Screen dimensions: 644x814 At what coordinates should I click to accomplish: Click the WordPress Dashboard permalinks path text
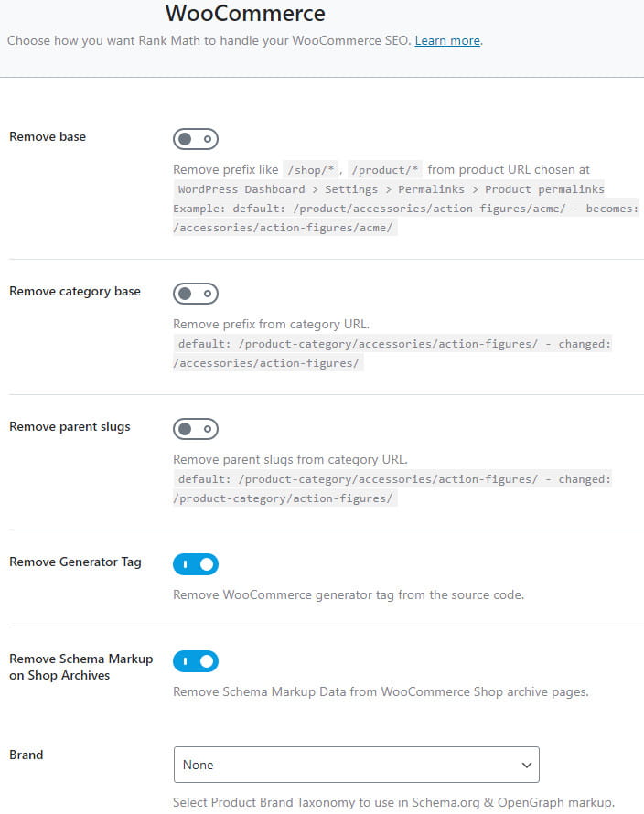click(391, 189)
